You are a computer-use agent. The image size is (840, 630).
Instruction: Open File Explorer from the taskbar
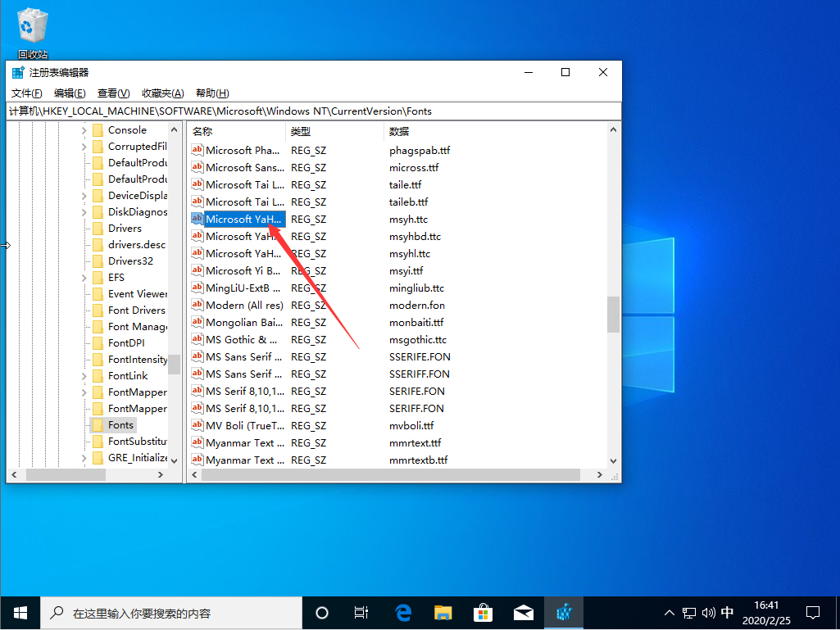[x=443, y=612]
